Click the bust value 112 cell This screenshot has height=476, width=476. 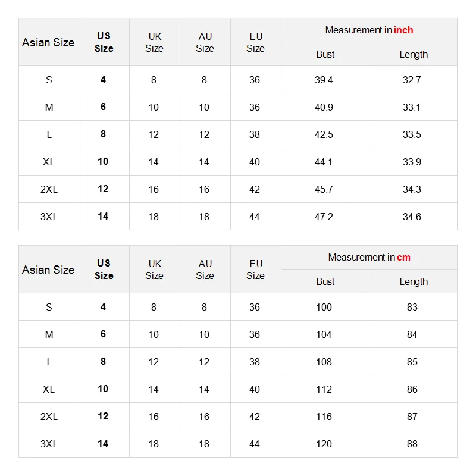tap(324, 389)
